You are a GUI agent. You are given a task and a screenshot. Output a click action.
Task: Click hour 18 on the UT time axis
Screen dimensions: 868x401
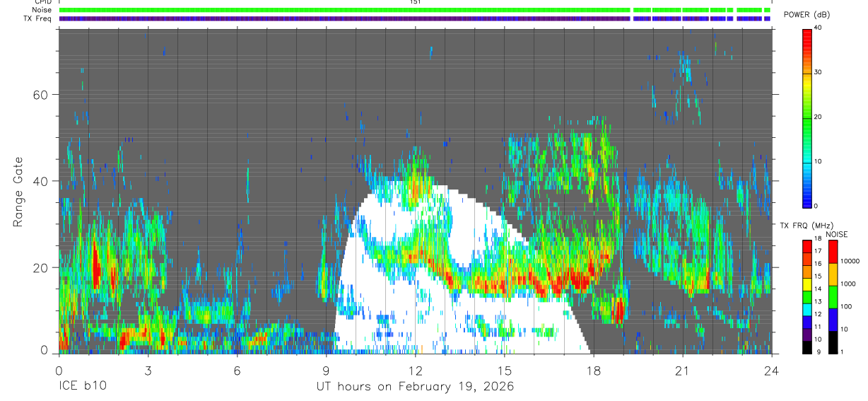(x=593, y=371)
